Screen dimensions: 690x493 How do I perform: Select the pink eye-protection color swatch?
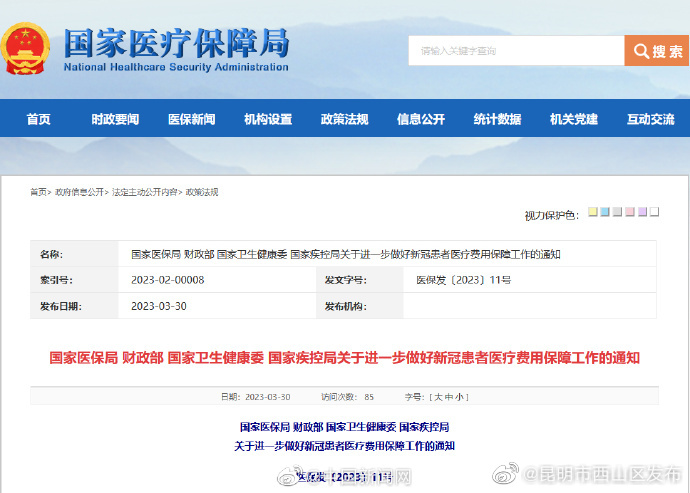pos(630,212)
